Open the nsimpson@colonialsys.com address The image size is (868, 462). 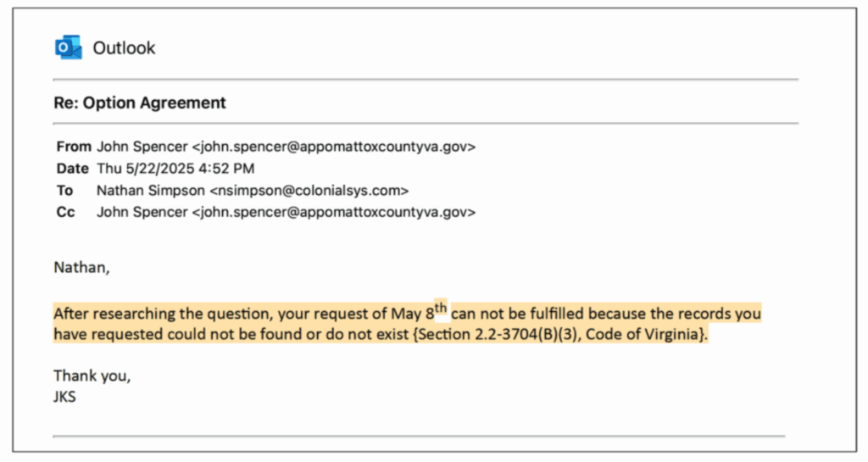coord(309,191)
